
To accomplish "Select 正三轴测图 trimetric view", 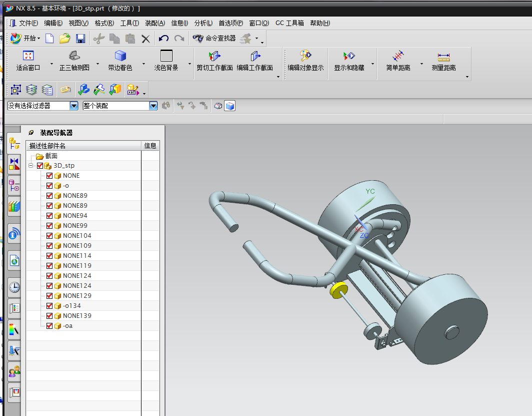I will [x=74, y=61].
